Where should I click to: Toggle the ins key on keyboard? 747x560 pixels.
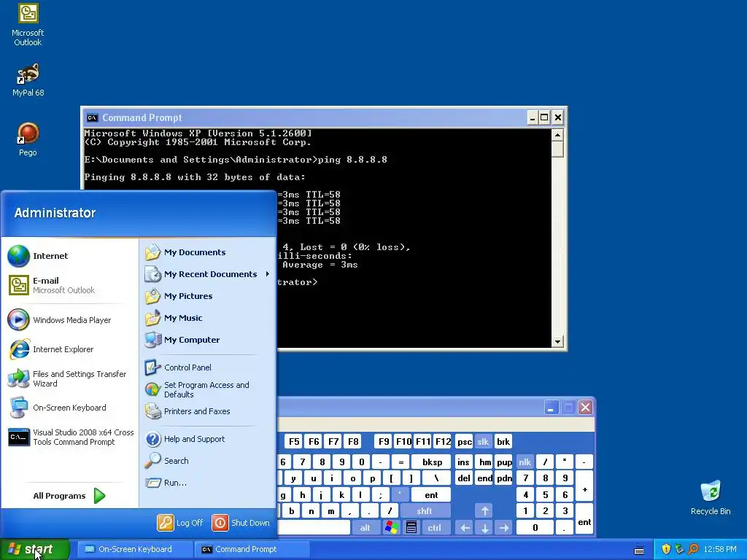pos(463,462)
